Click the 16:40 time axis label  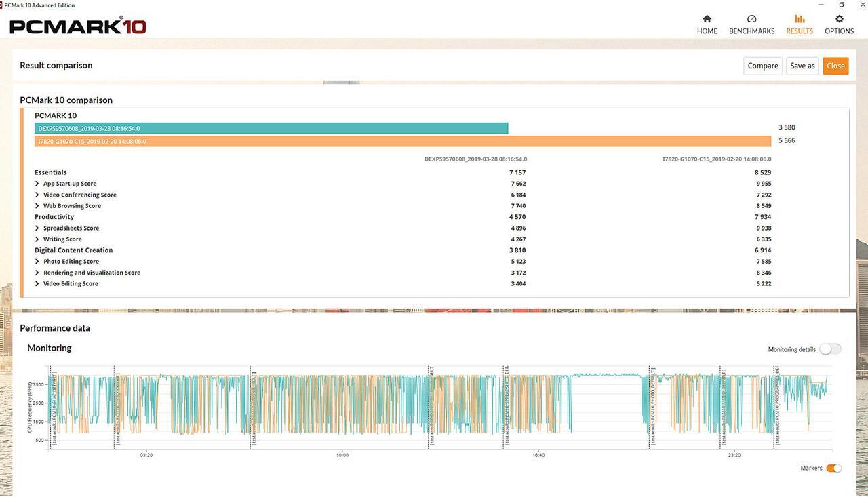[x=538, y=455]
